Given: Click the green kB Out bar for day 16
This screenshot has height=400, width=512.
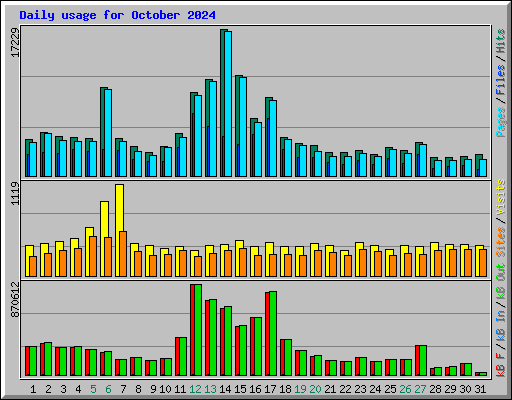Looking at the screenshot, I should (258, 347).
